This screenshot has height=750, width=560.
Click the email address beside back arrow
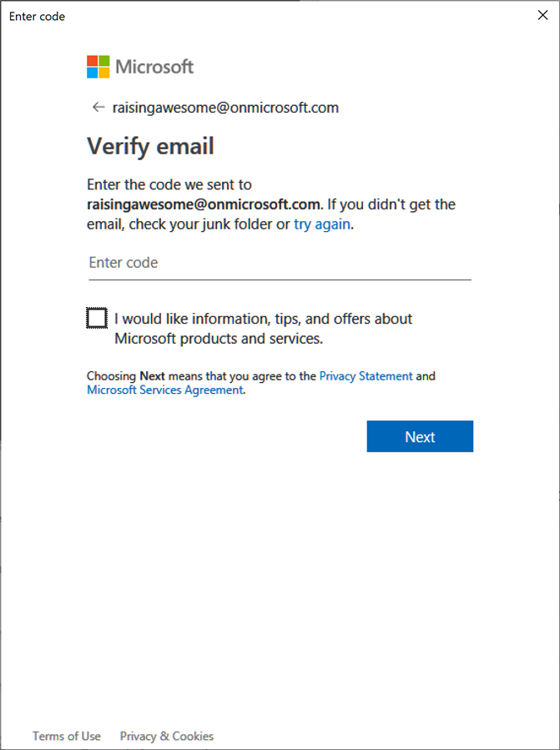pos(225,108)
